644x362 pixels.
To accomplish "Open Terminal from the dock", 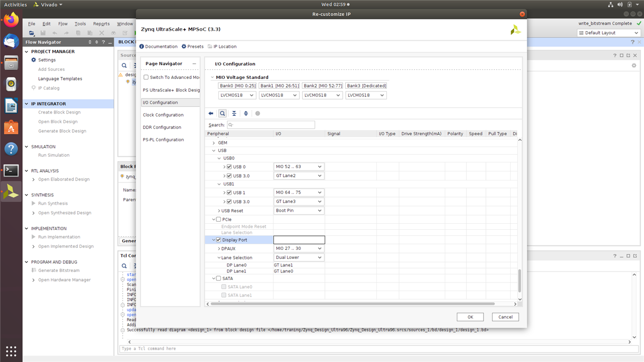I will click(11, 170).
